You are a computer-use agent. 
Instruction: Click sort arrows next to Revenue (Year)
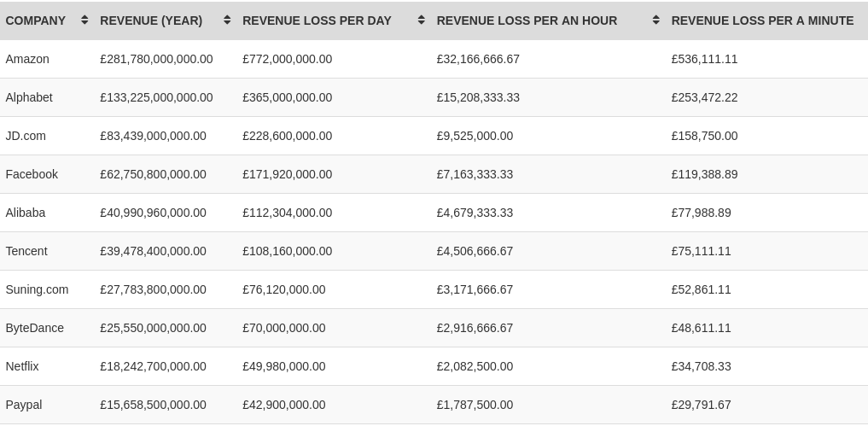227,20
